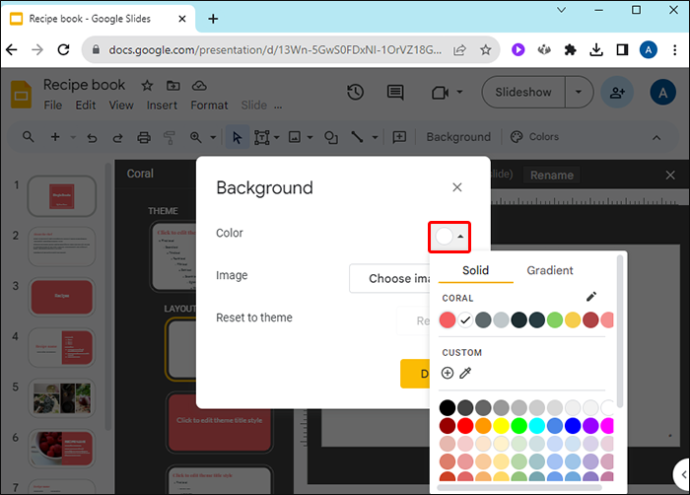This screenshot has width=690, height=495.
Task: Open the File menu
Action: coord(53,105)
